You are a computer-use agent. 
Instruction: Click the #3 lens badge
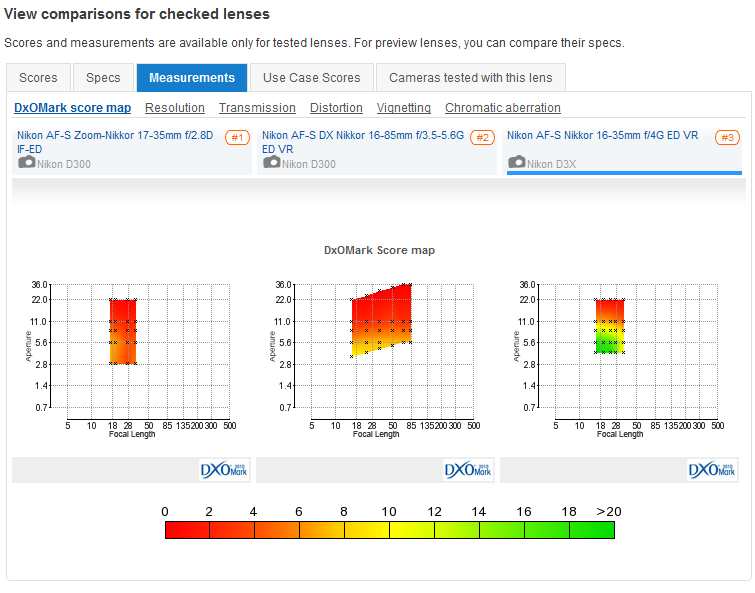click(727, 138)
